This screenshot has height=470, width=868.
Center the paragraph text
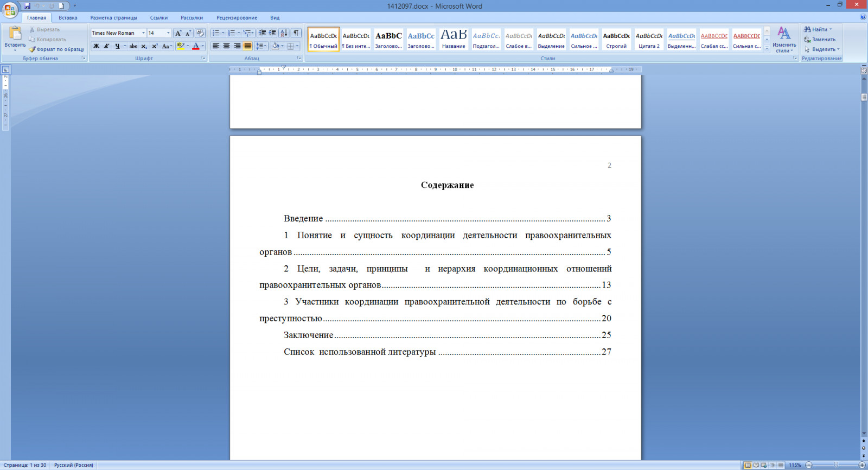pyautogui.click(x=226, y=46)
